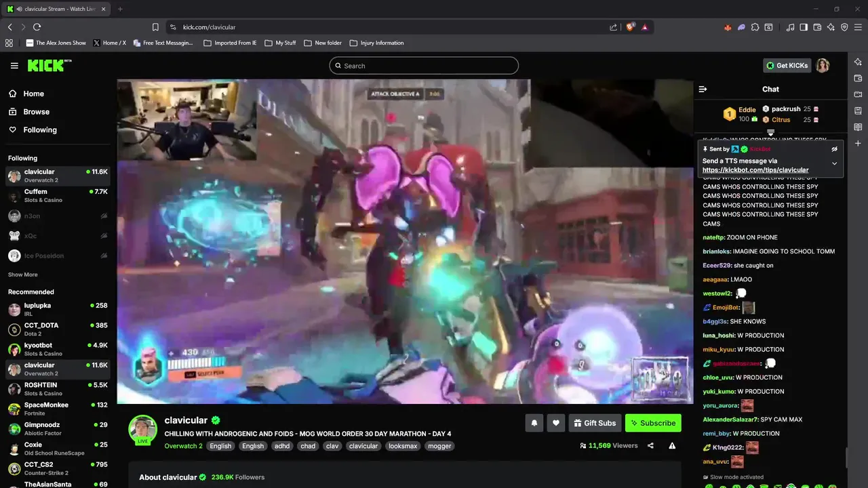Open ROSHTEIN recommended channel
868x488 pixels.
(58, 389)
